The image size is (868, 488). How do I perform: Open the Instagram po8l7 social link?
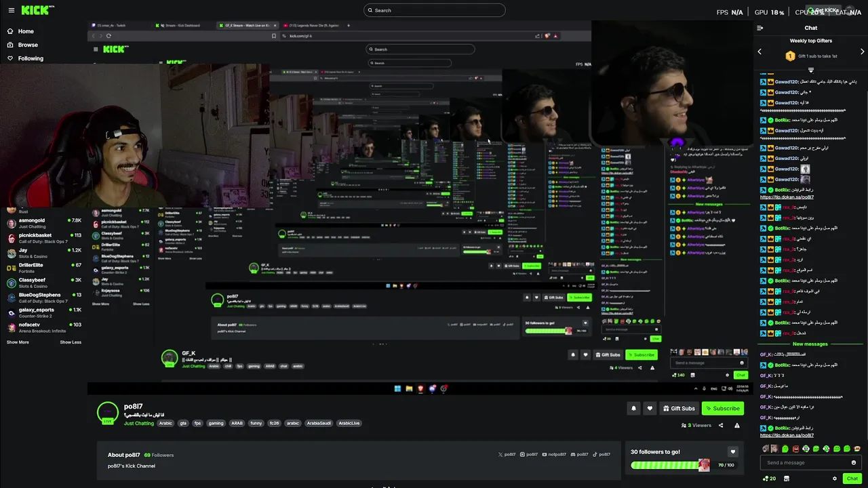point(529,455)
